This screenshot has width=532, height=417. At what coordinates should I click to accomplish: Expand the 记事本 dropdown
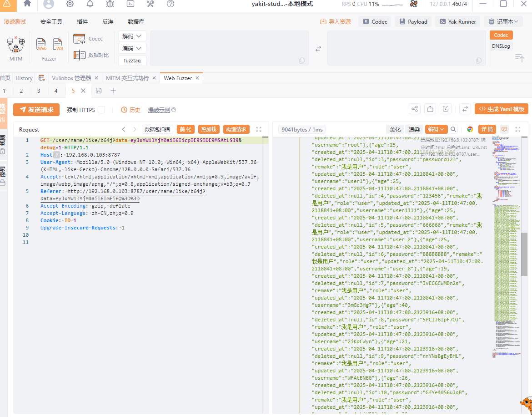coord(503,21)
